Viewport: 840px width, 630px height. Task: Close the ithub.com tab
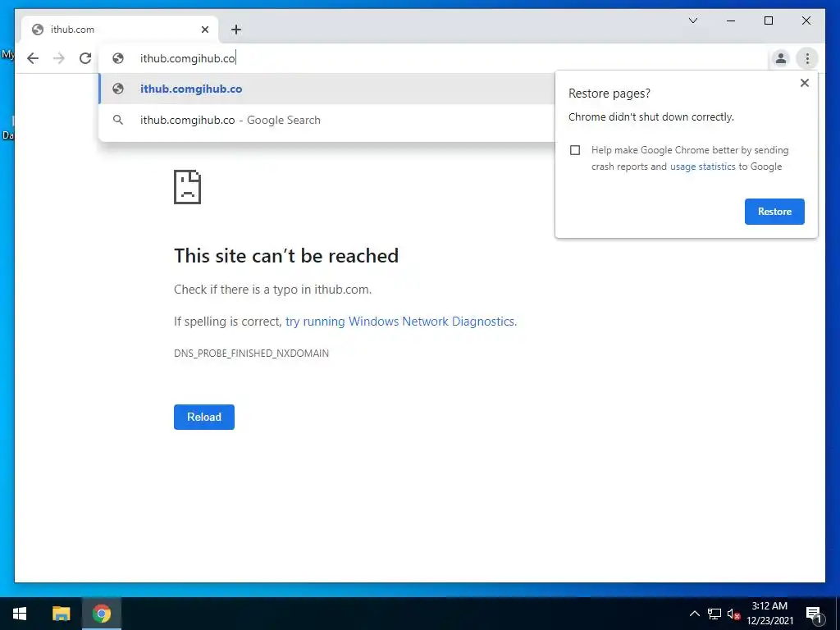click(204, 30)
